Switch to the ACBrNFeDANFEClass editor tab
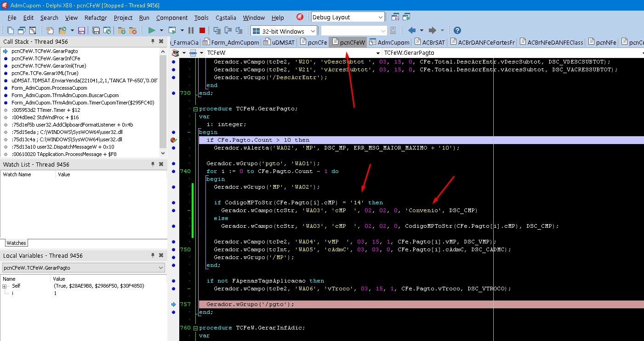 [x=551, y=42]
